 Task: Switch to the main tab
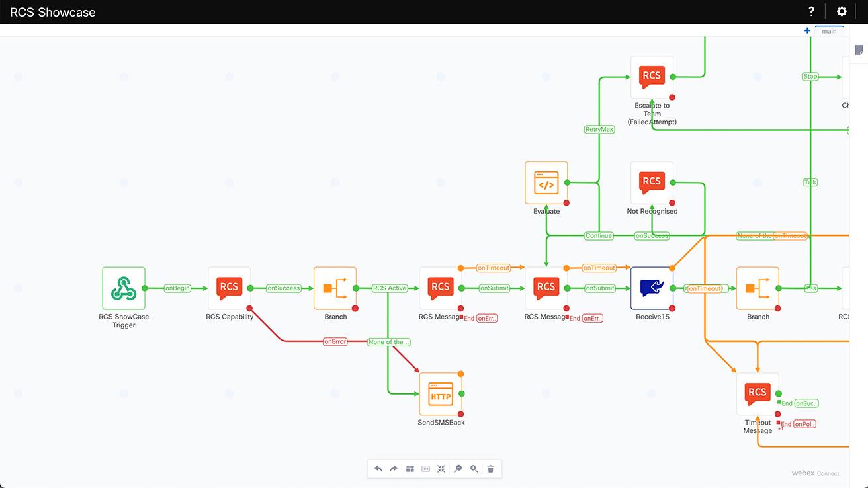point(829,31)
